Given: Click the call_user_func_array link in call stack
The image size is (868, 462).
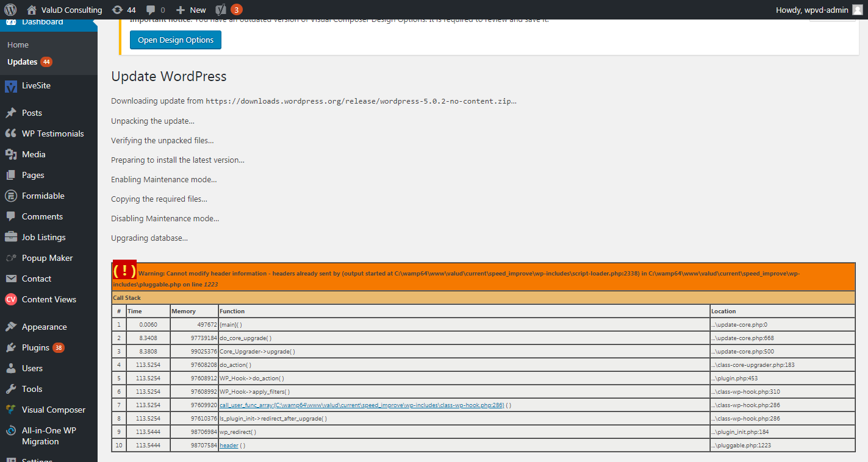Looking at the screenshot, I should [362, 405].
